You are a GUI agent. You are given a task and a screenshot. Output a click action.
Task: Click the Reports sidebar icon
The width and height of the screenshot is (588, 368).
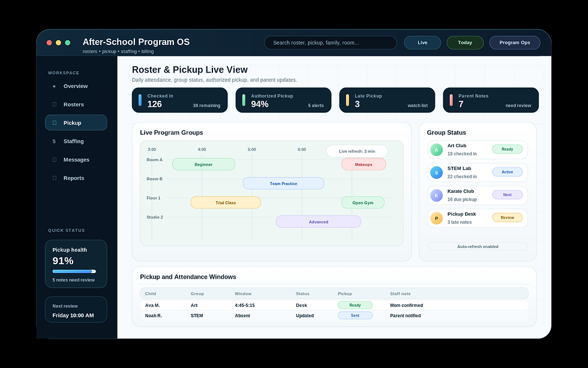tap(55, 178)
